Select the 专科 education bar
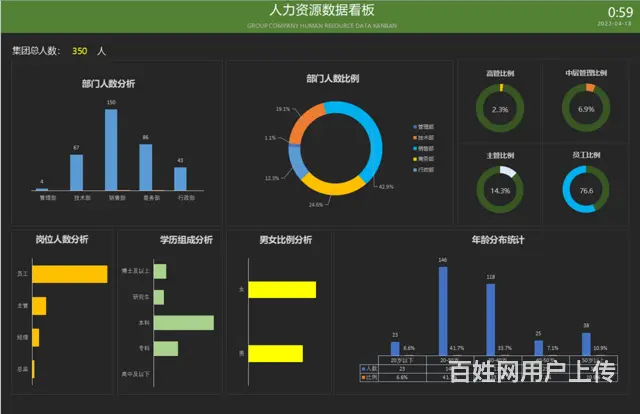Viewport: 640px width, 414px height. click(x=166, y=348)
